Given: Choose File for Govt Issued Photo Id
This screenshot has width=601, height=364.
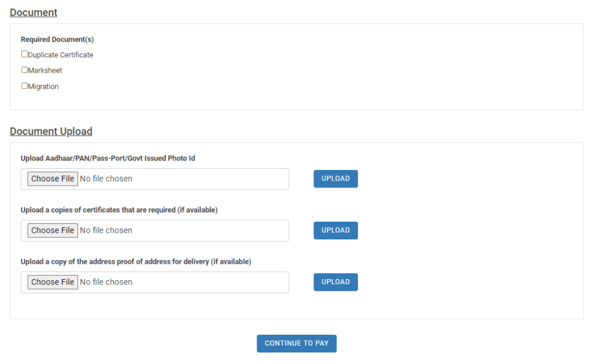Looking at the screenshot, I should pyautogui.click(x=52, y=179).
